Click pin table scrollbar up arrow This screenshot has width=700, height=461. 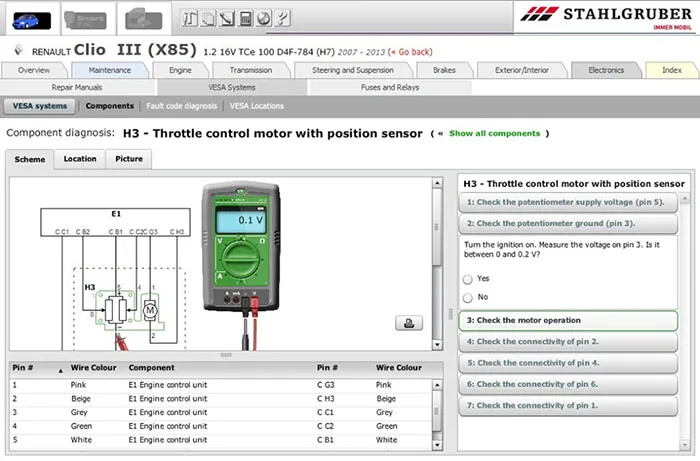(437, 385)
